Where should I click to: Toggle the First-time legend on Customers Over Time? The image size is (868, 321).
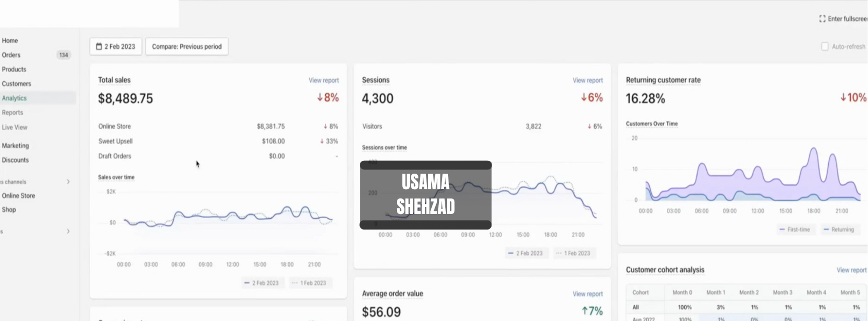(x=794, y=230)
